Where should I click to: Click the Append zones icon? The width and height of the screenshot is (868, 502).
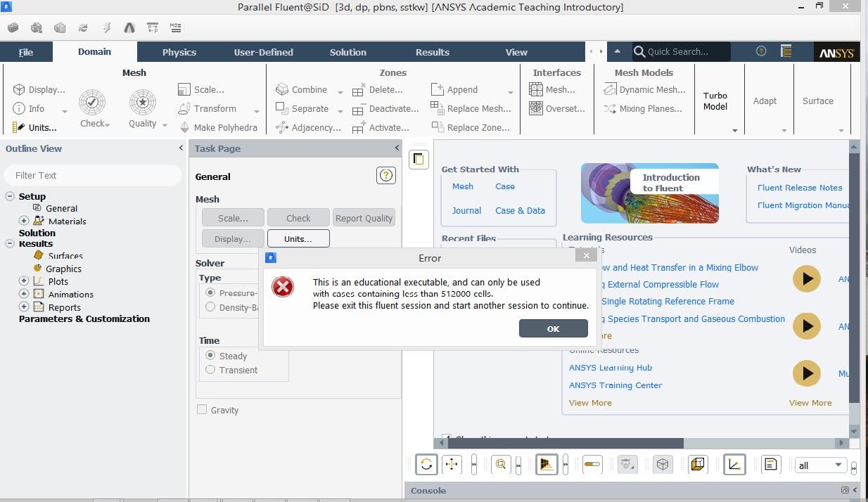[x=438, y=90]
